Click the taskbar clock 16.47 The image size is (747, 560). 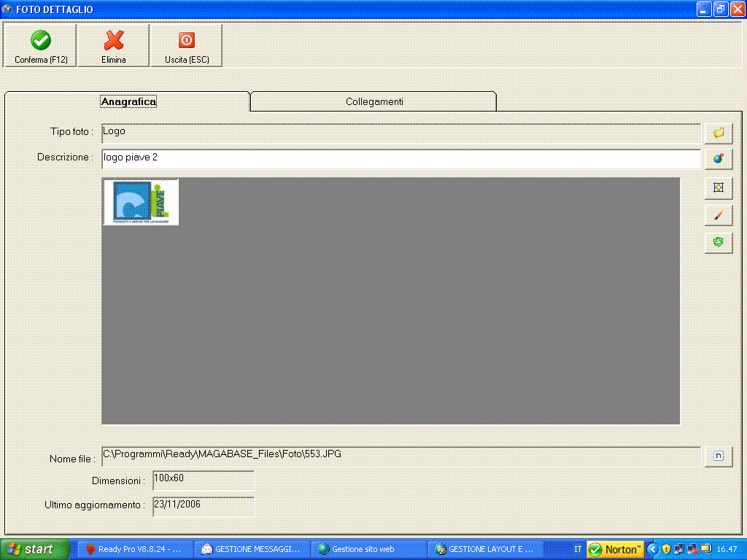point(727,550)
